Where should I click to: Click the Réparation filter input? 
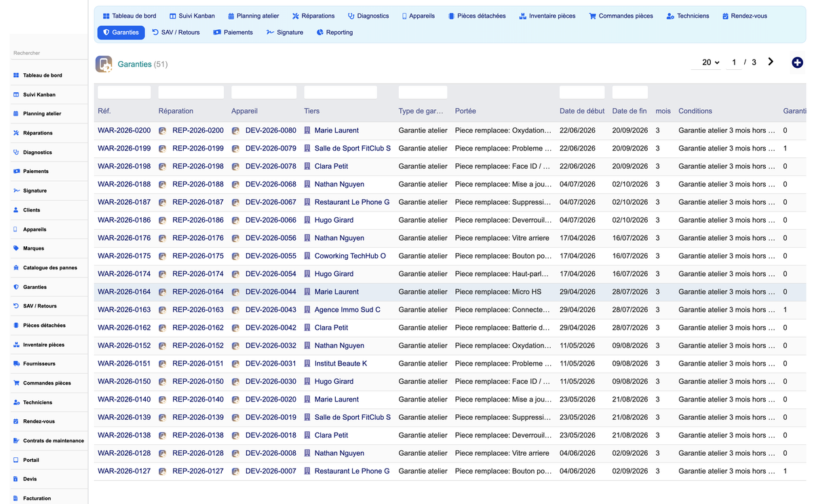point(191,92)
